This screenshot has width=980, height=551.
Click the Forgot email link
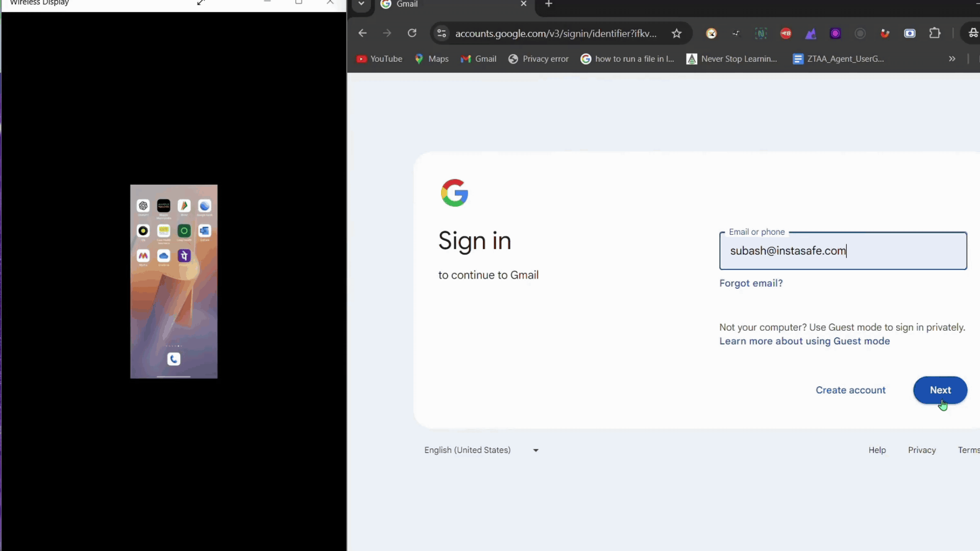(x=750, y=283)
